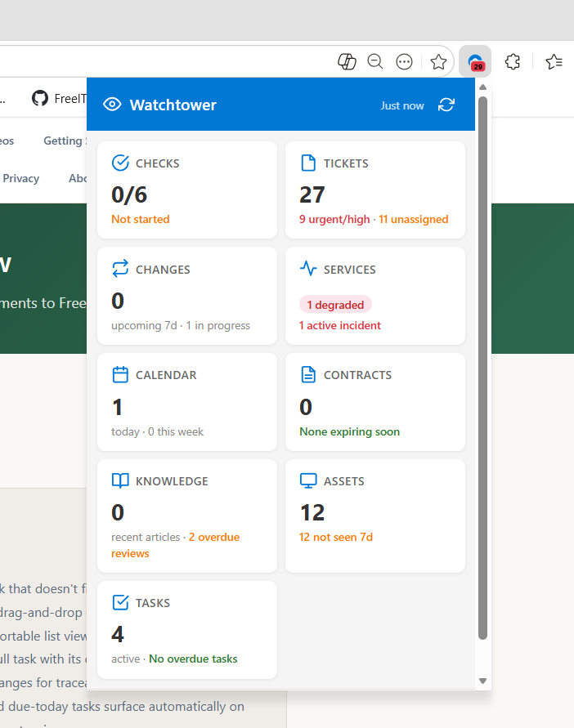Open the browser Favorites list icon
574x728 pixels.
[554, 62]
